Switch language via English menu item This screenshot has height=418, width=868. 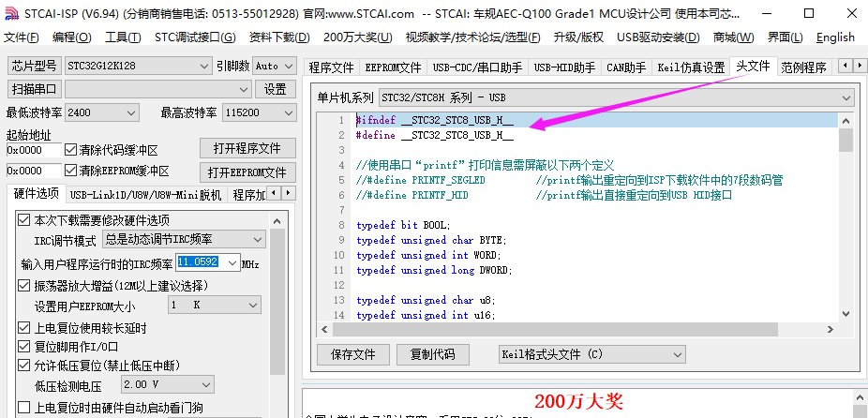click(x=835, y=37)
